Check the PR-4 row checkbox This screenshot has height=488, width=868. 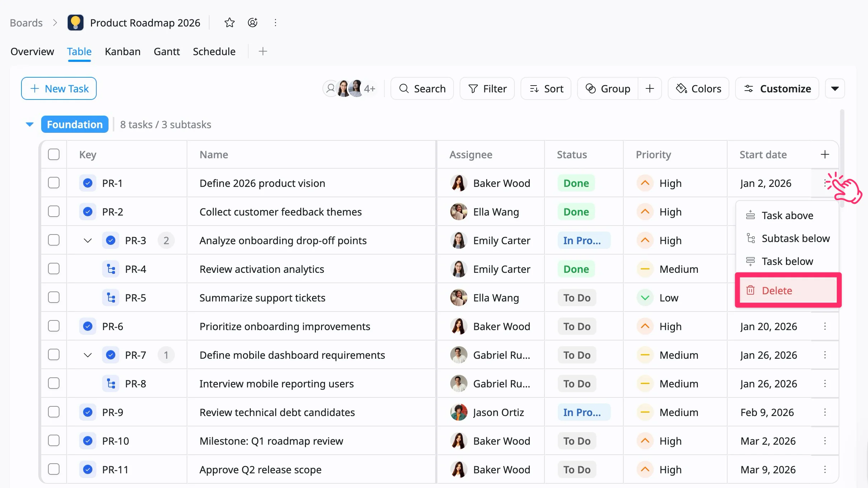tap(54, 269)
